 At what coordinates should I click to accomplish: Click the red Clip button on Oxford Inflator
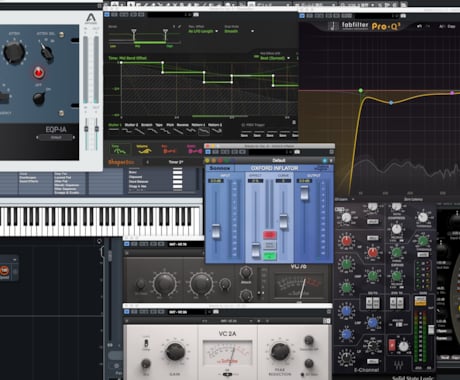click(x=270, y=234)
